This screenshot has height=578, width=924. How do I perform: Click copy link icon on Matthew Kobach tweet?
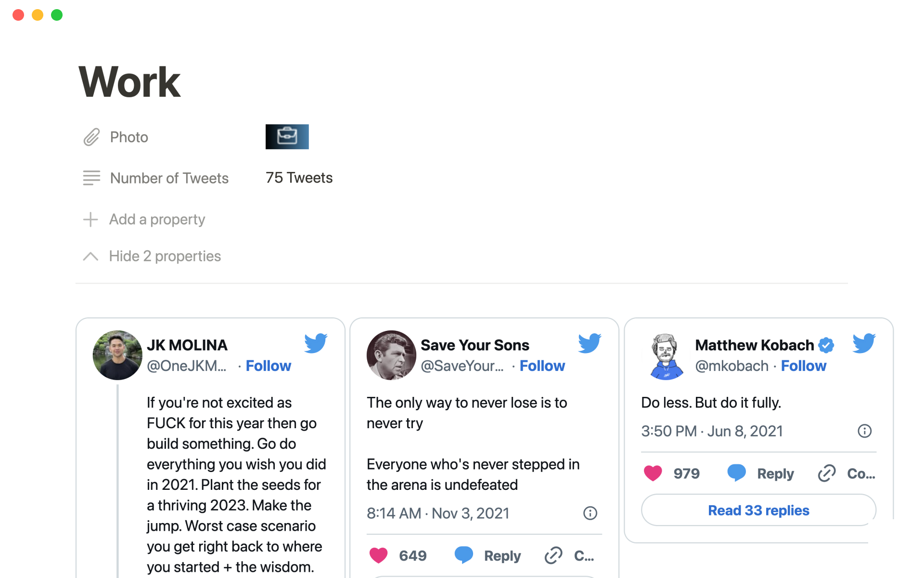(826, 473)
